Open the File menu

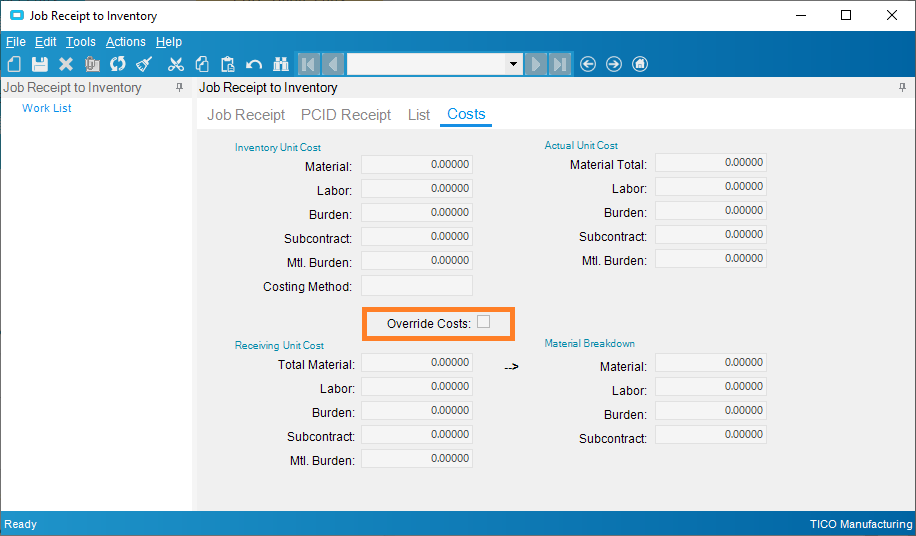coord(16,42)
